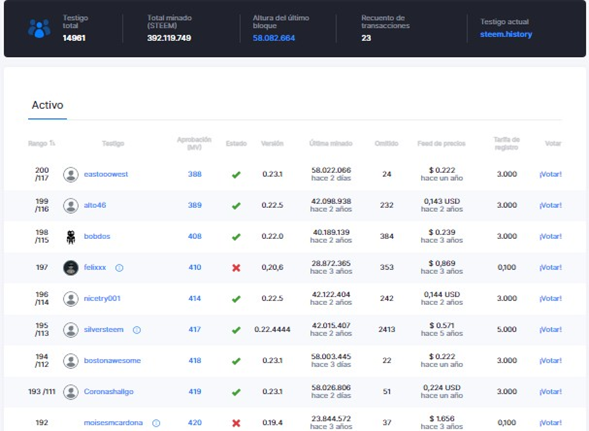Click the info icon next to felixxx
This screenshot has width=589, height=431.
click(x=119, y=268)
